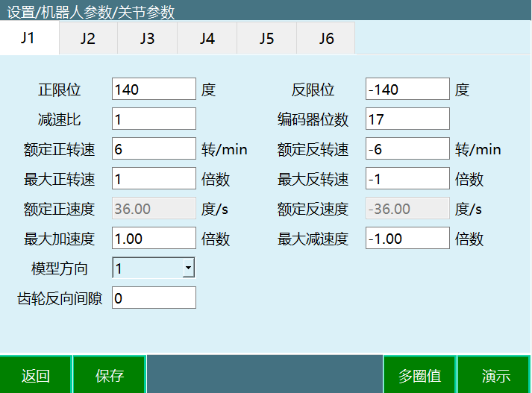Click the 模型方向 label text
This screenshot has width=532, height=393.
[x=60, y=269]
